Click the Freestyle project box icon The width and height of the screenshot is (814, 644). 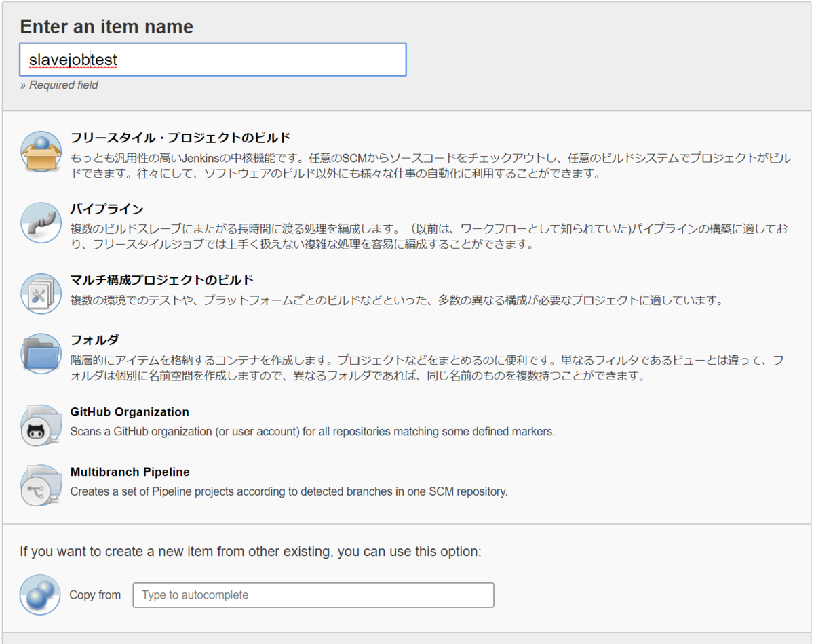(x=41, y=152)
